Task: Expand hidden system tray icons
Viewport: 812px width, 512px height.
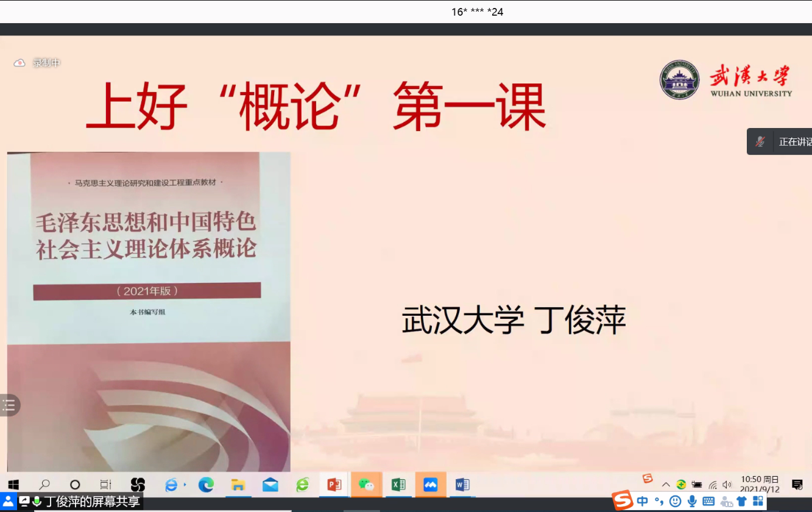Action: coord(666,485)
